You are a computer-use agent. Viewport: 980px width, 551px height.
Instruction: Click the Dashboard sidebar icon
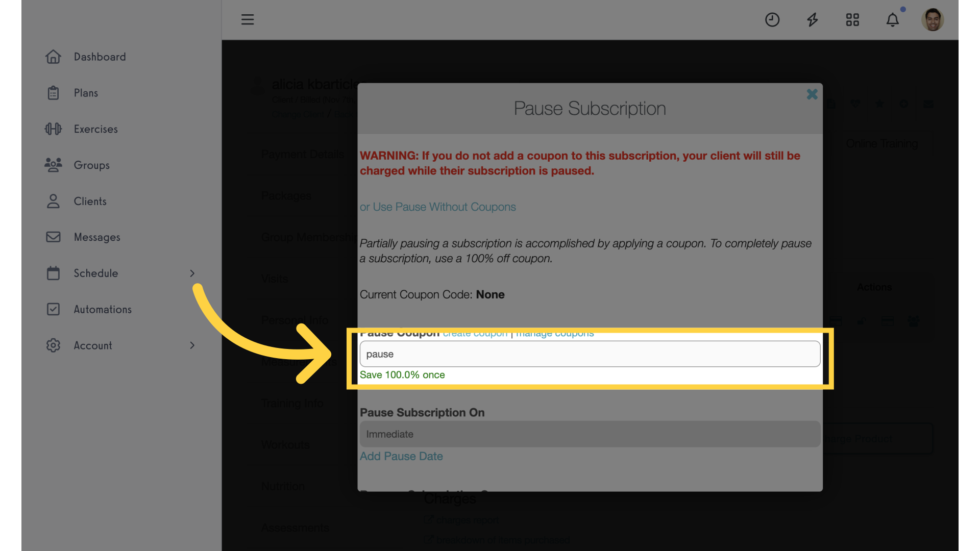click(x=53, y=57)
